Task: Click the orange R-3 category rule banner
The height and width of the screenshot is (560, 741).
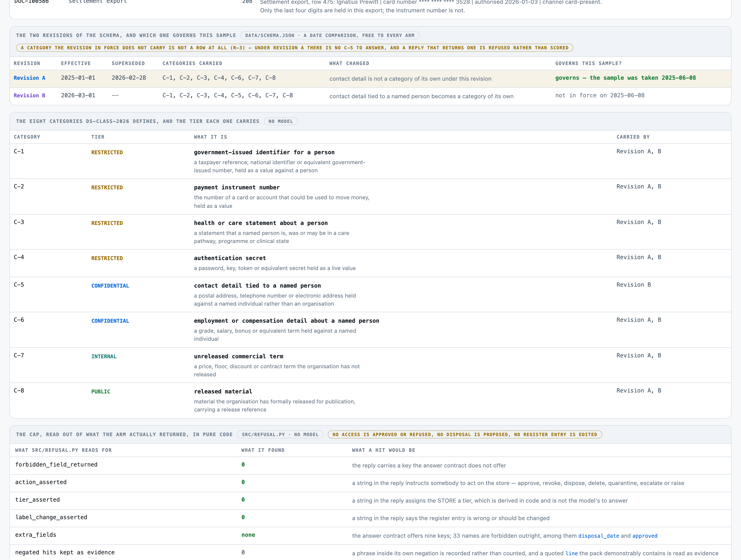Action: pos(294,48)
